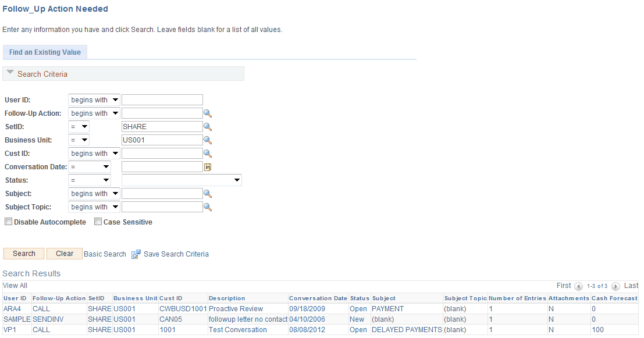
Task: Click the previous page arrow near First
Action: tap(578, 286)
